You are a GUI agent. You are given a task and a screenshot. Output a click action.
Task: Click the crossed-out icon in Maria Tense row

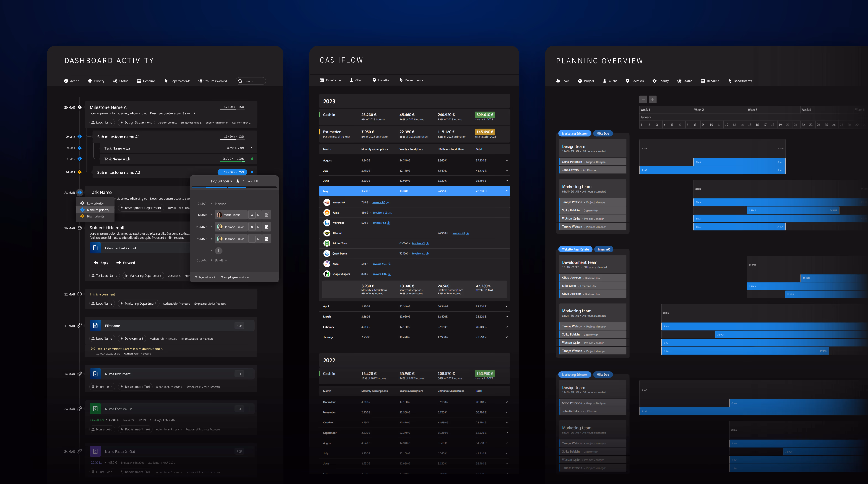coord(266,215)
